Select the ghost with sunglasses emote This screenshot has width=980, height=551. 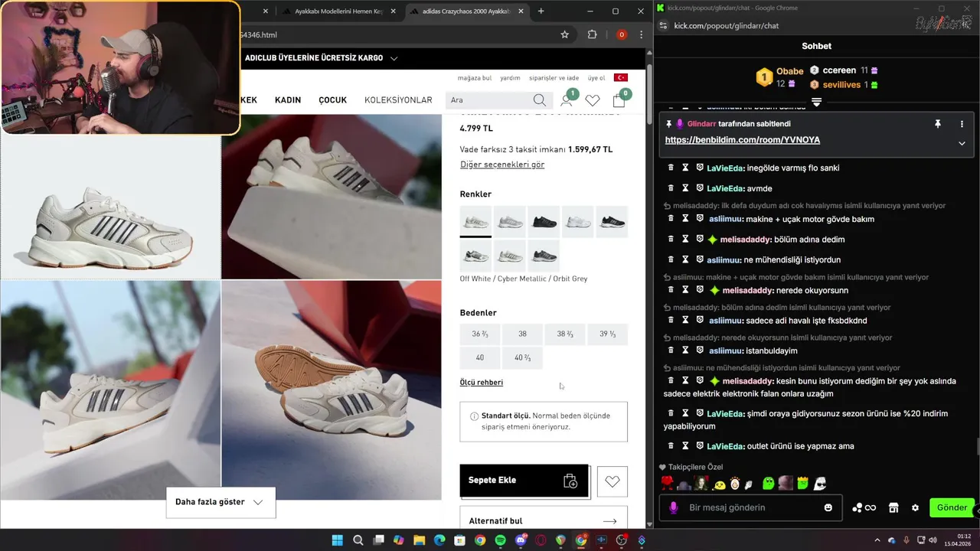point(819,483)
